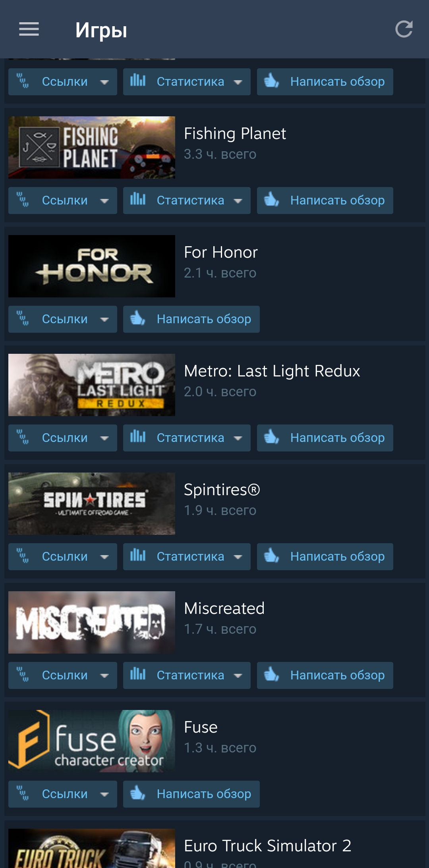Viewport: 429px width, 868px height.
Task: Open Ссылки dropdown arrow under Spintires
Action: 104,557
